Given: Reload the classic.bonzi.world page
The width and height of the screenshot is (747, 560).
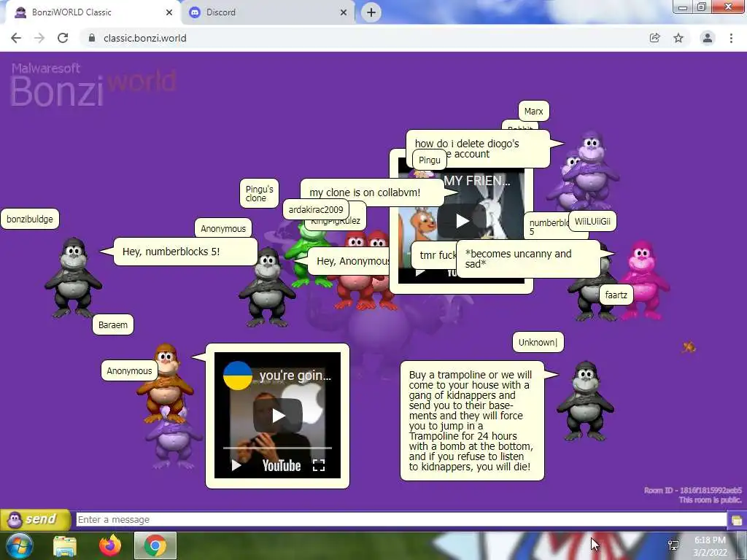Looking at the screenshot, I should (x=63, y=38).
